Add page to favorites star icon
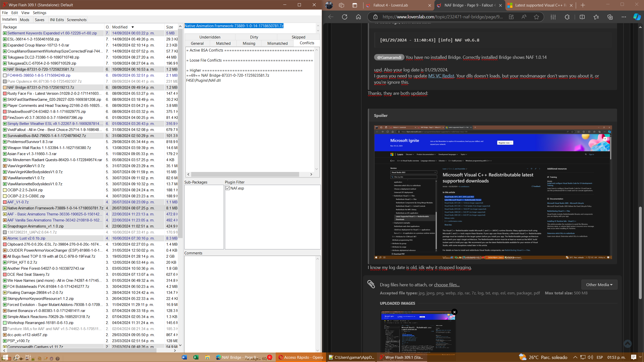This screenshot has width=644, height=362. tap(536, 17)
